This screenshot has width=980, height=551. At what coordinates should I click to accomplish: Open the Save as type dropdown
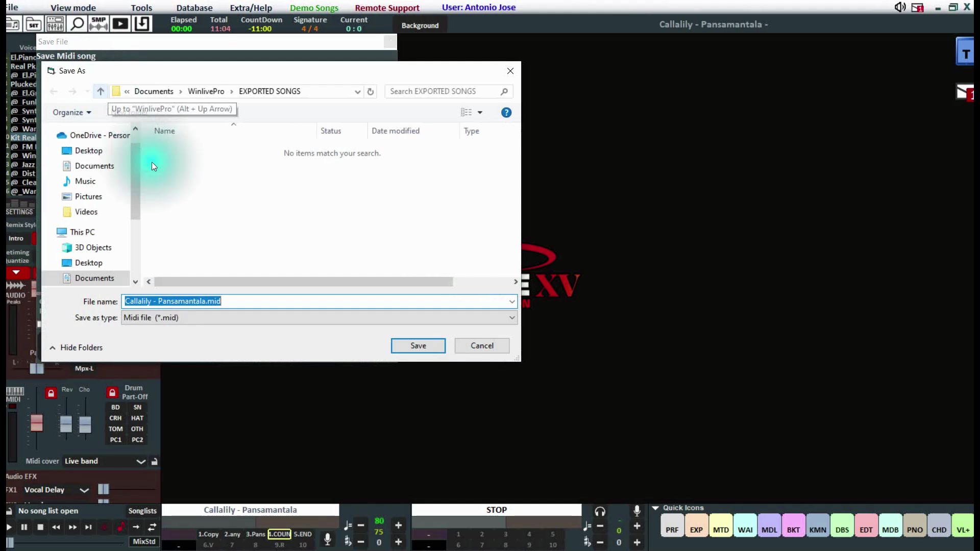click(x=320, y=318)
